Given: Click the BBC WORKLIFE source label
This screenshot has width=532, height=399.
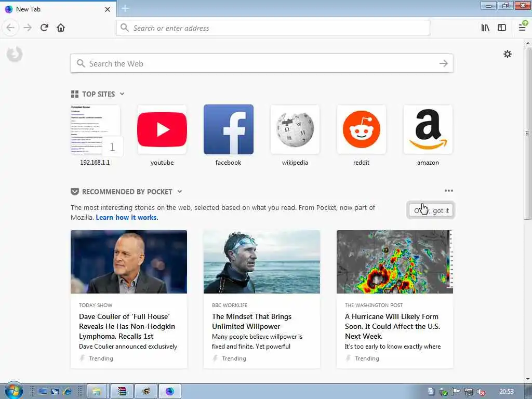Looking at the screenshot, I should (230, 305).
